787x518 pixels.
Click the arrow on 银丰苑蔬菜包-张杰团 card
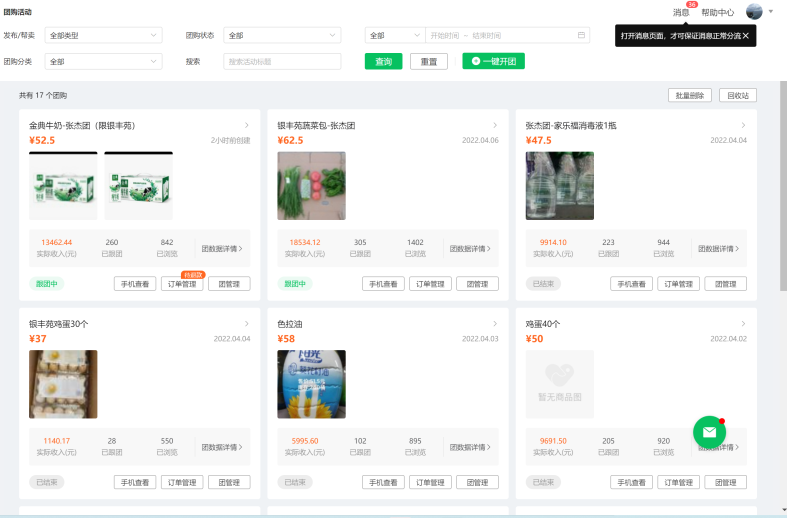point(495,125)
